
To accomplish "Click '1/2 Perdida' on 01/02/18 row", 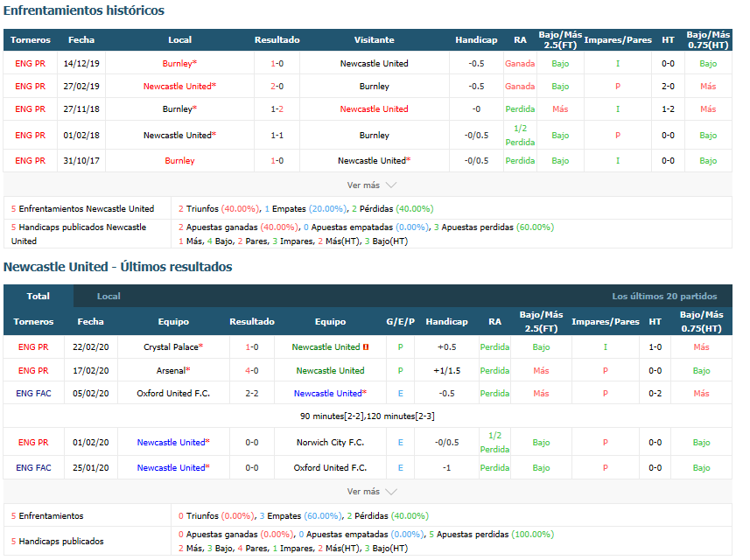I will (x=520, y=136).
